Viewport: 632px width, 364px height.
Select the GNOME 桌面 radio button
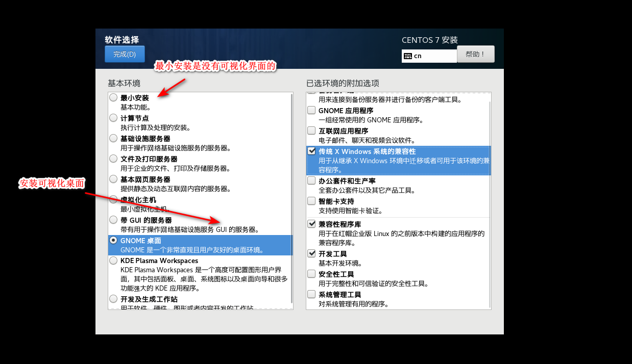[113, 240]
